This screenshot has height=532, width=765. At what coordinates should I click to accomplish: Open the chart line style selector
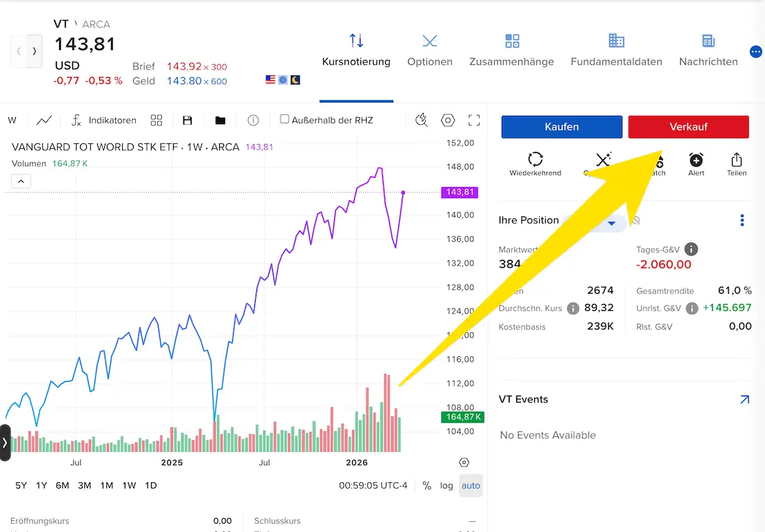tap(44, 120)
